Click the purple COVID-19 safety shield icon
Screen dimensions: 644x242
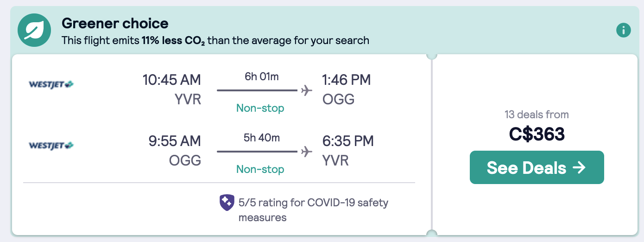pos(227,203)
